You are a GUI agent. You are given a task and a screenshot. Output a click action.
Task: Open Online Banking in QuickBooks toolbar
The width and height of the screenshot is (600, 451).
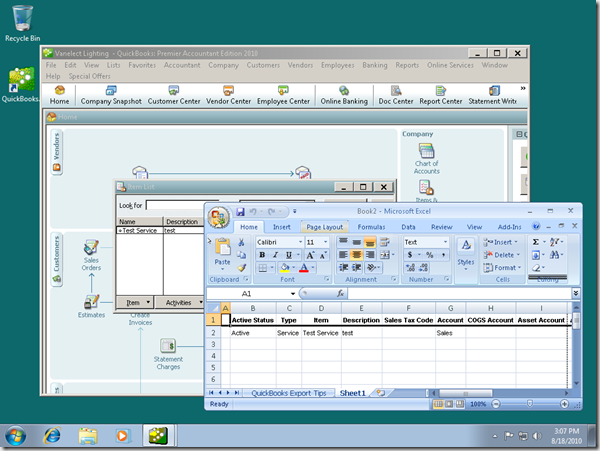(x=344, y=95)
